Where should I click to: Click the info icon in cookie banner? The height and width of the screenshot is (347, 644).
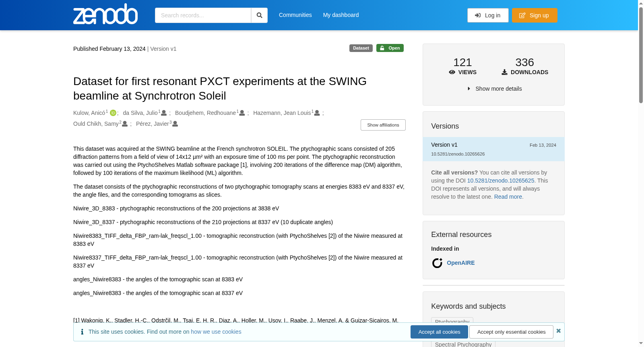pyautogui.click(x=82, y=332)
